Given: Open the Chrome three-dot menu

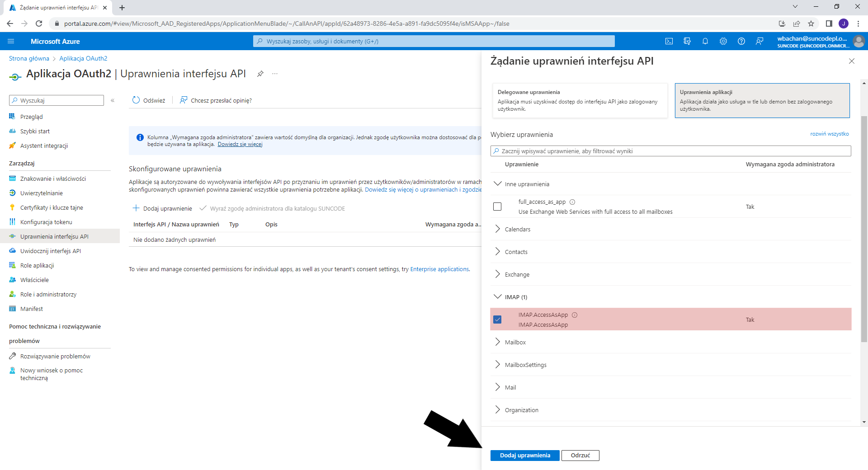Looking at the screenshot, I should 858,23.
